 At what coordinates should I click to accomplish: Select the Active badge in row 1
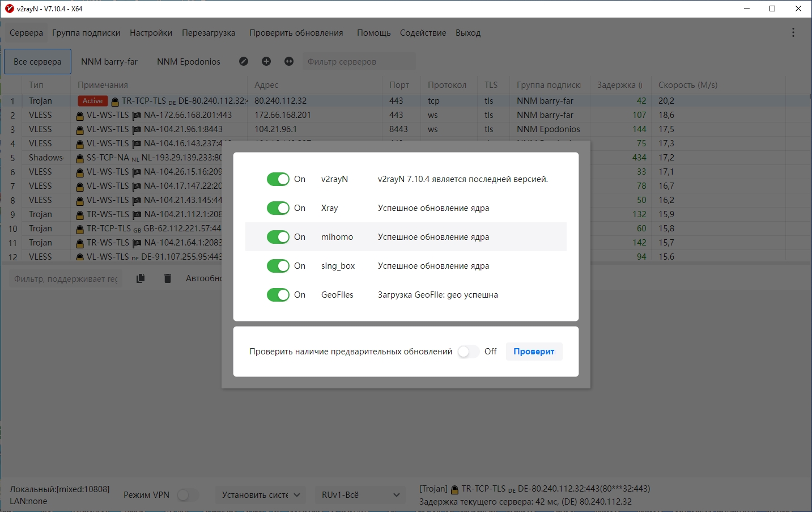tap(92, 101)
